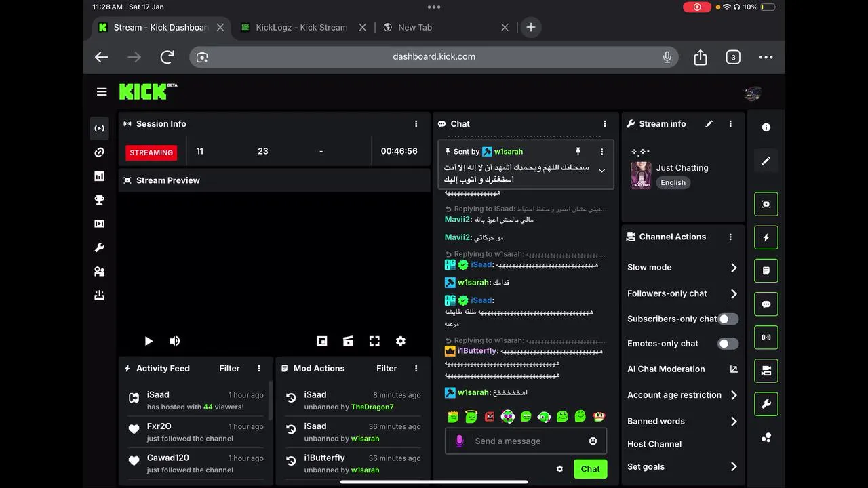Open Session Info three-dot menu
The image size is (868, 488).
[x=416, y=124]
